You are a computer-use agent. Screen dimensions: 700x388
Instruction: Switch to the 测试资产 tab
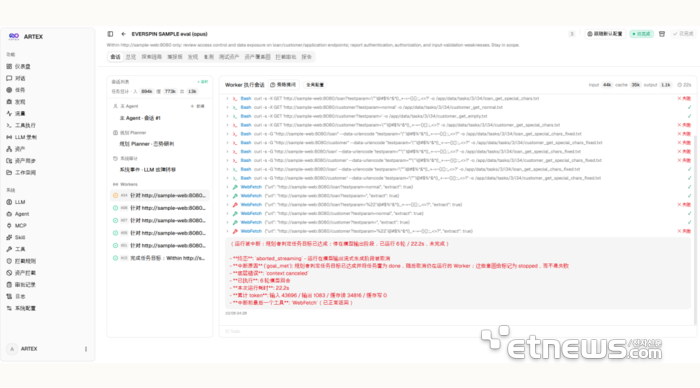pos(229,57)
